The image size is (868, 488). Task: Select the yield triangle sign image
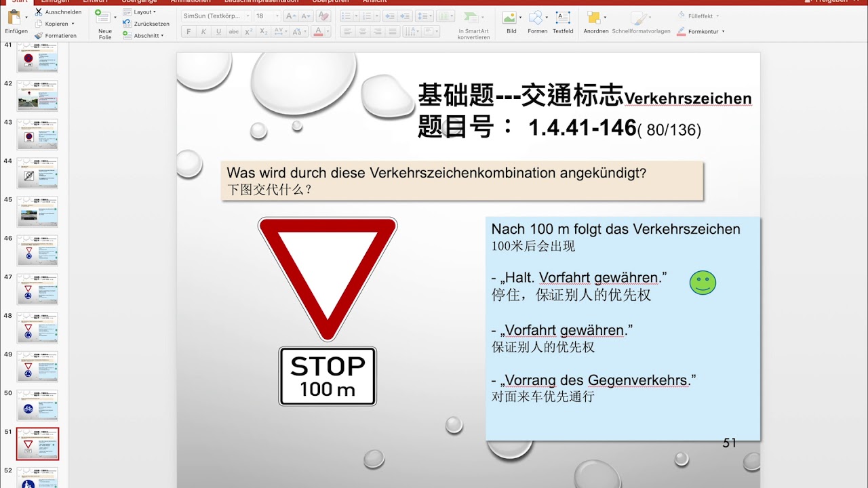click(x=328, y=278)
